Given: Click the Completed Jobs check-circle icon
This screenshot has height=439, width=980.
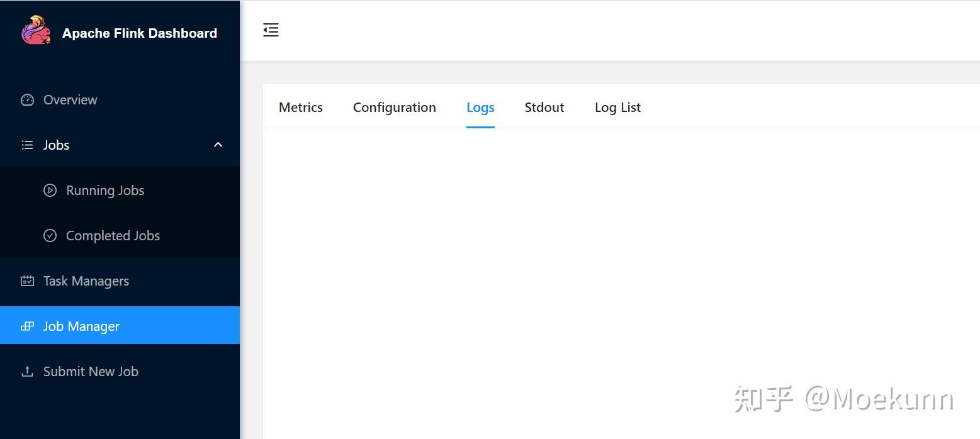Looking at the screenshot, I should click(x=50, y=236).
